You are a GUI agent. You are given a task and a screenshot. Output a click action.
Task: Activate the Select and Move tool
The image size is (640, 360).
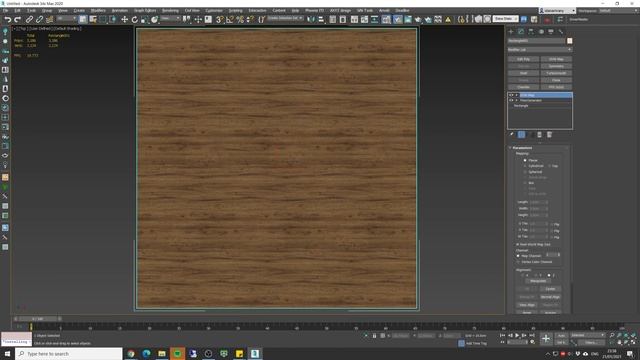pos(124,19)
